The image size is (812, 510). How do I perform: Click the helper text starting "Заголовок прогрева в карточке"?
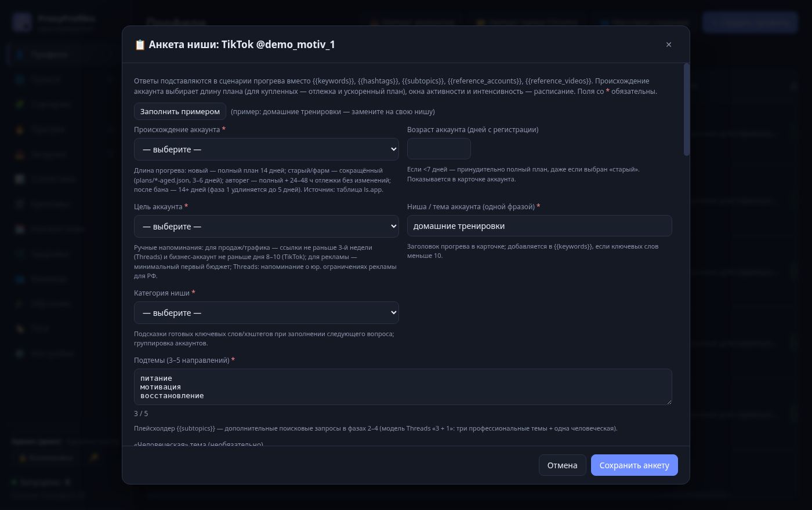(x=532, y=250)
